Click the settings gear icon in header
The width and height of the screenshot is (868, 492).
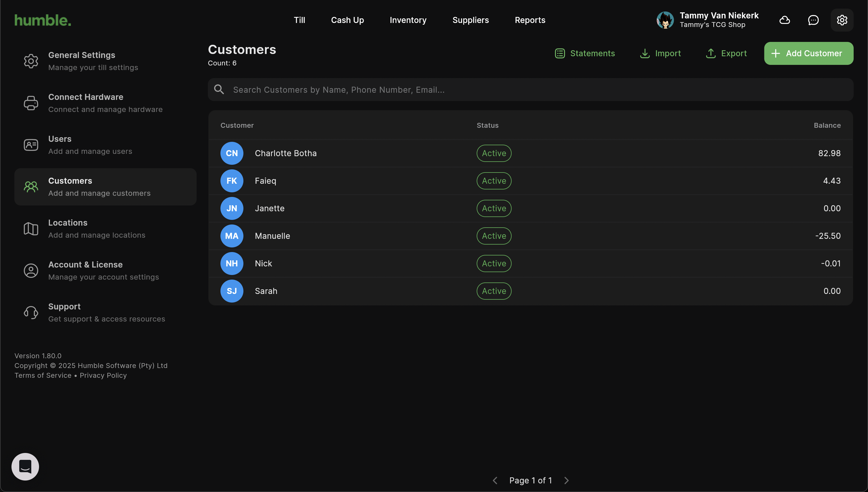pyautogui.click(x=842, y=20)
